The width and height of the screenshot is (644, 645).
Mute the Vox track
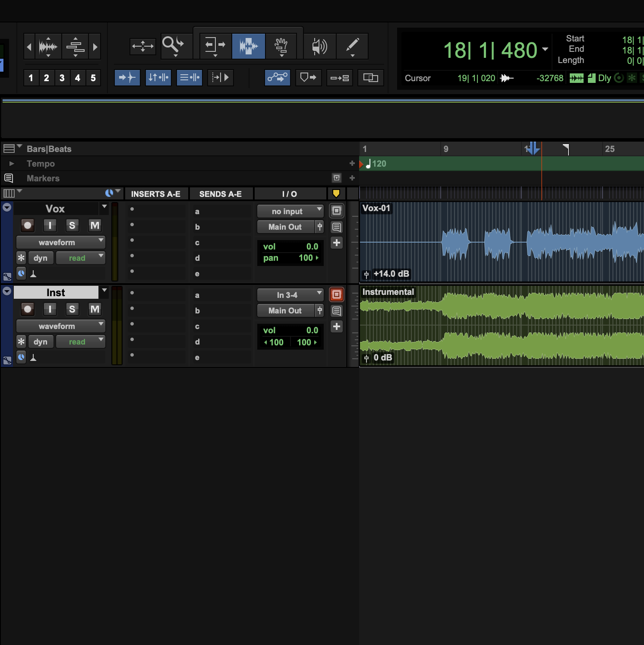point(95,225)
